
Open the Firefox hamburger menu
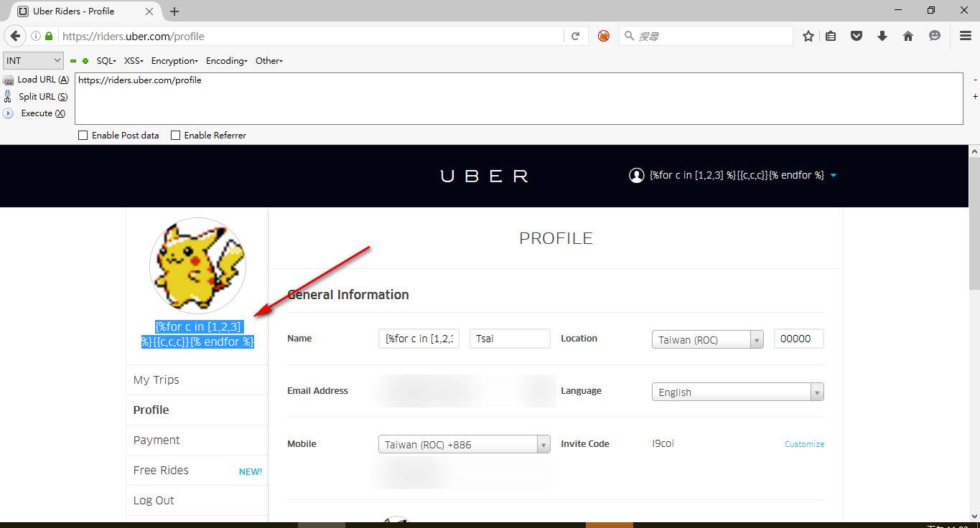pyautogui.click(x=965, y=36)
